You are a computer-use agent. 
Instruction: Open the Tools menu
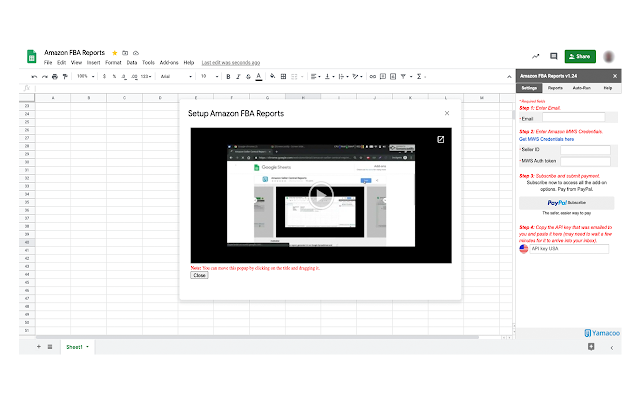pos(148,62)
